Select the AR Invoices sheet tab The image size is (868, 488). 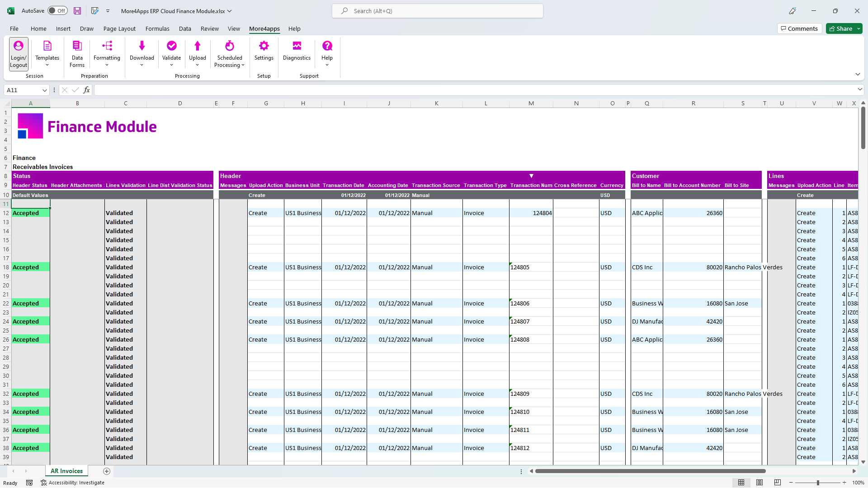(66, 471)
